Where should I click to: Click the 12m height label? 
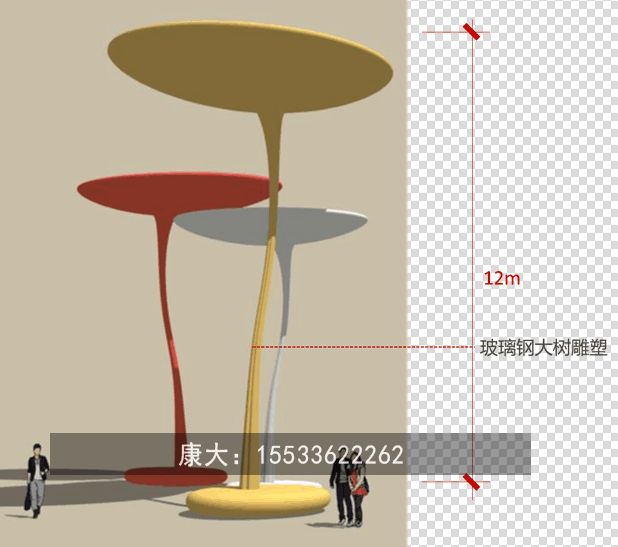pyautogui.click(x=501, y=278)
